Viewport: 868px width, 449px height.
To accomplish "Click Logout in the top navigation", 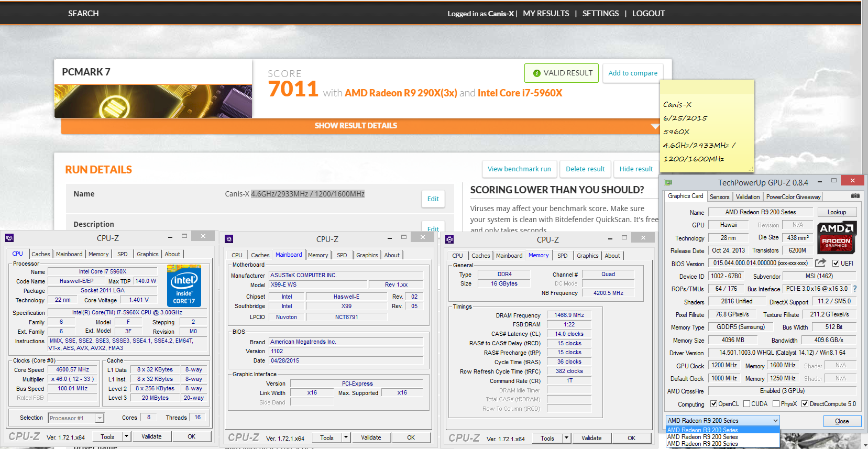I will [x=649, y=14].
